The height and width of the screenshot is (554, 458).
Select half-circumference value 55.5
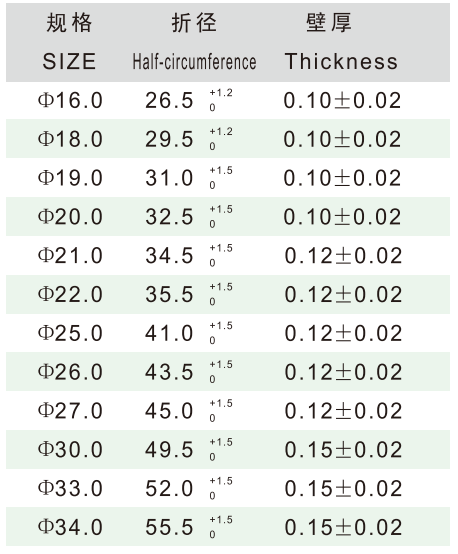point(169,528)
